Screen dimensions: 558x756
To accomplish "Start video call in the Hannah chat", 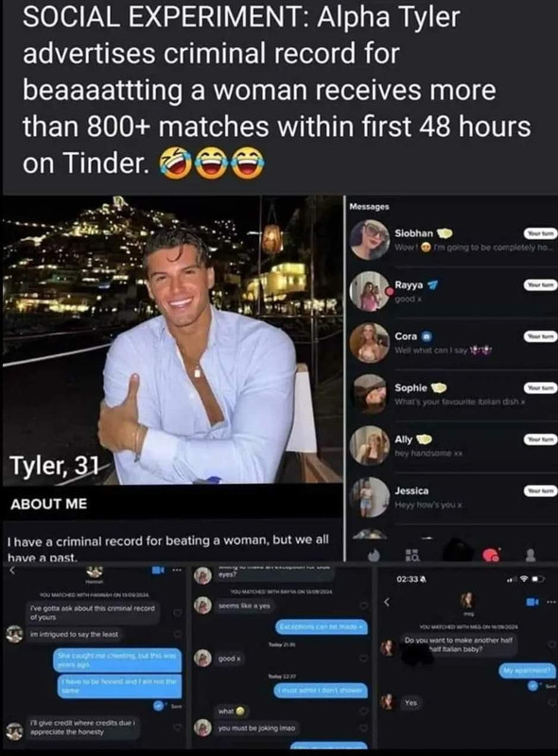I will (x=158, y=571).
